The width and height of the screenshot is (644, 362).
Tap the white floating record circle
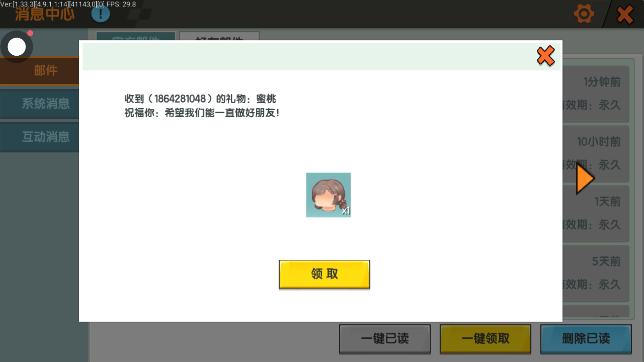17,47
